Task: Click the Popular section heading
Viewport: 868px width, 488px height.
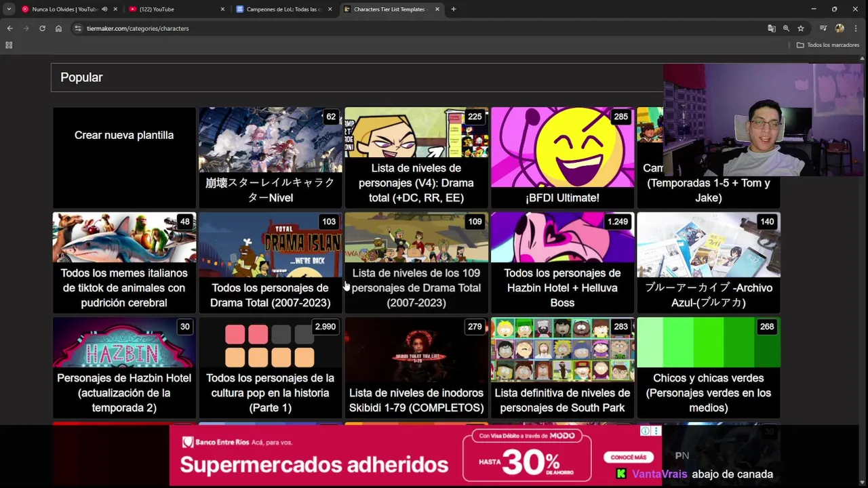Action: click(81, 77)
